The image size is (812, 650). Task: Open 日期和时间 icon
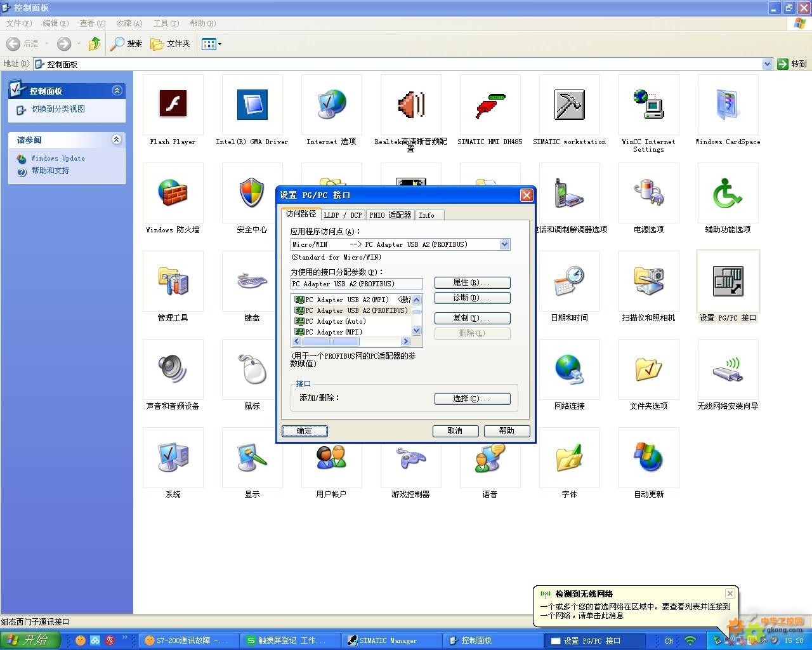point(569,281)
